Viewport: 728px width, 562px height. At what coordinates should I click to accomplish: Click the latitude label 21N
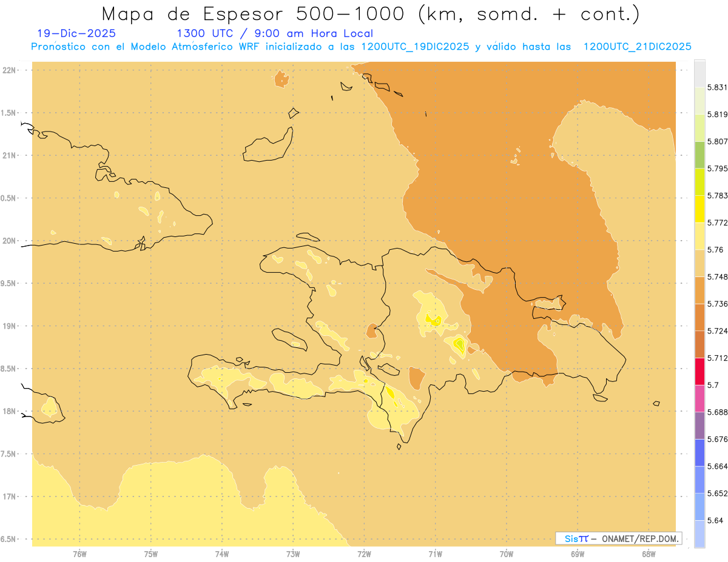tap(9, 155)
